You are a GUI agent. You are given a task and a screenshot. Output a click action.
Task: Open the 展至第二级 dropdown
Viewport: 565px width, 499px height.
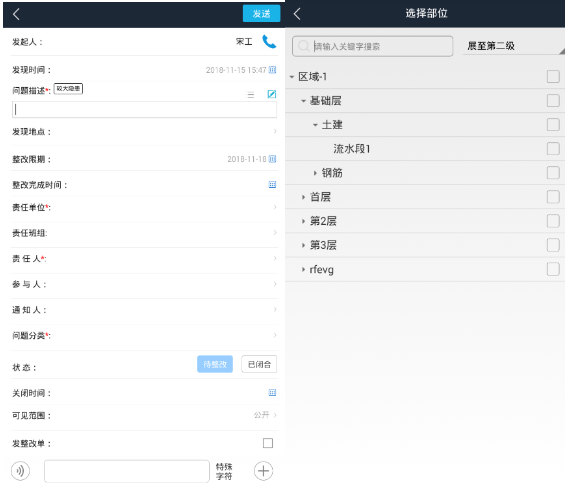tap(513, 46)
